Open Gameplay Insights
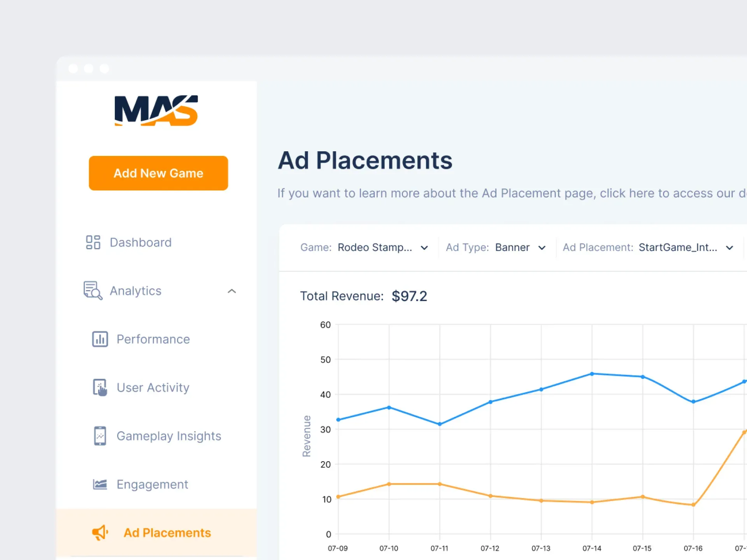Image resolution: width=747 pixels, height=560 pixels. (x=169, y=436)
